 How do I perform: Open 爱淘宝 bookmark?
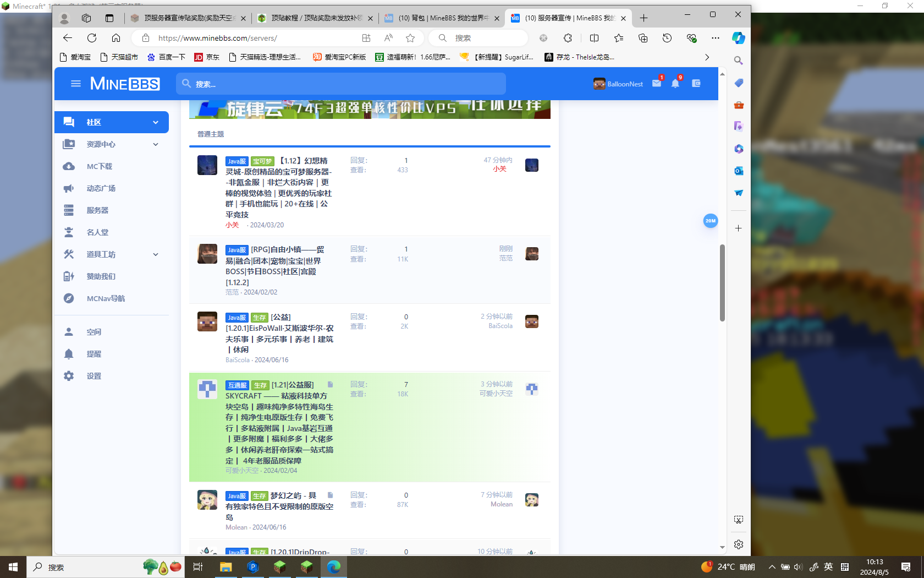(75, 57)
